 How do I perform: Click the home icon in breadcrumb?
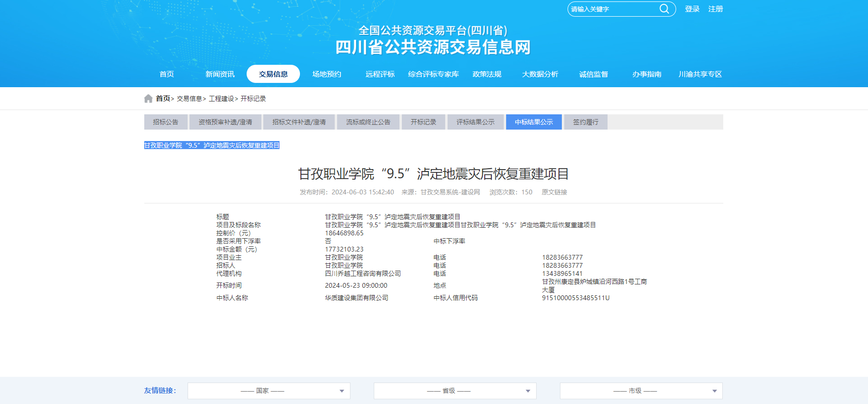pos(149,99)
